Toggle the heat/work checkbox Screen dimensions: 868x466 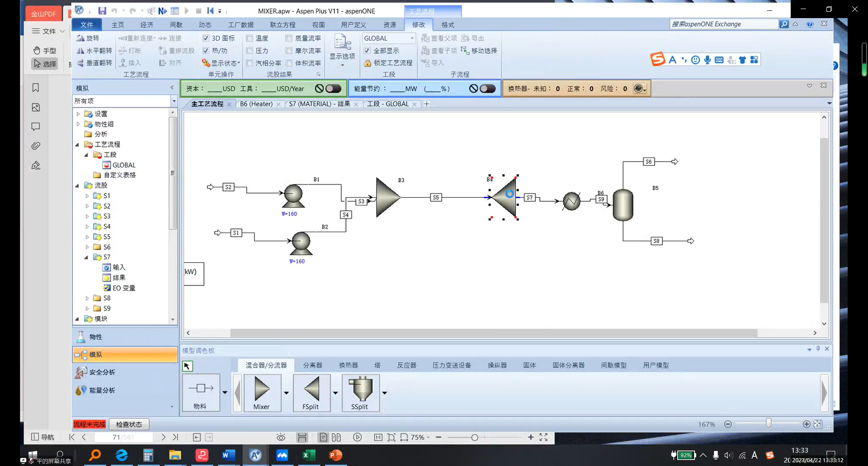pyautogui.click(x=206, y=51)
